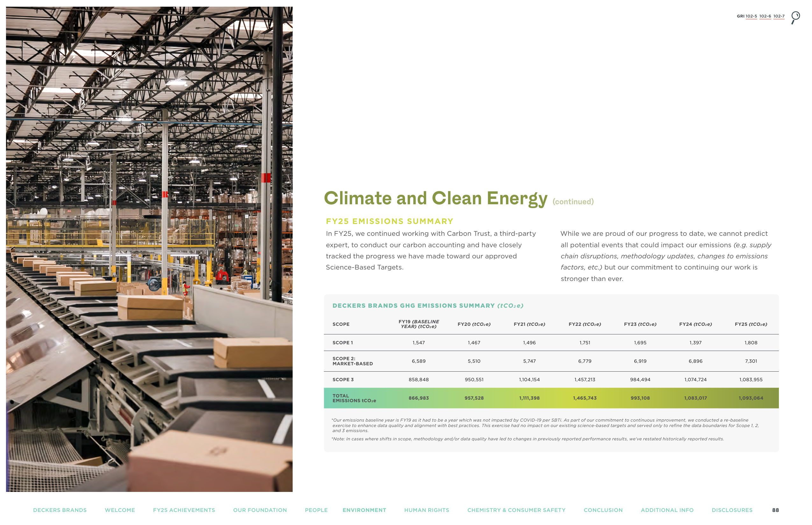Viewport: 812px width, 525px height.
Task: Click the 'FY19 (BASELINE YEAR)' column header
Action: pyautogui.click(x=419, y=324)
